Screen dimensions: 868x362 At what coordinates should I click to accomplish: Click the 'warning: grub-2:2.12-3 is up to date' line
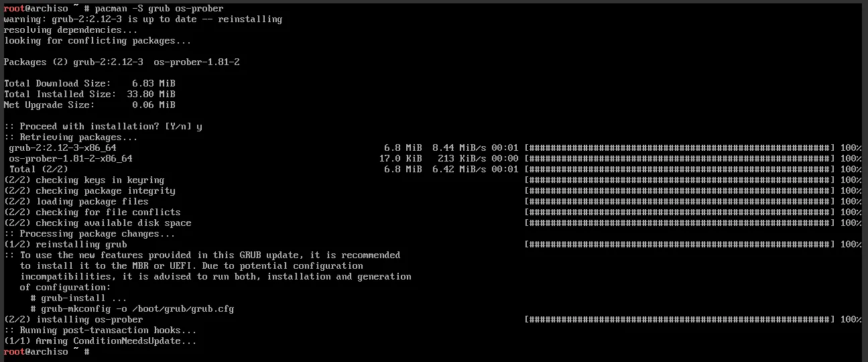coord(143,19)
